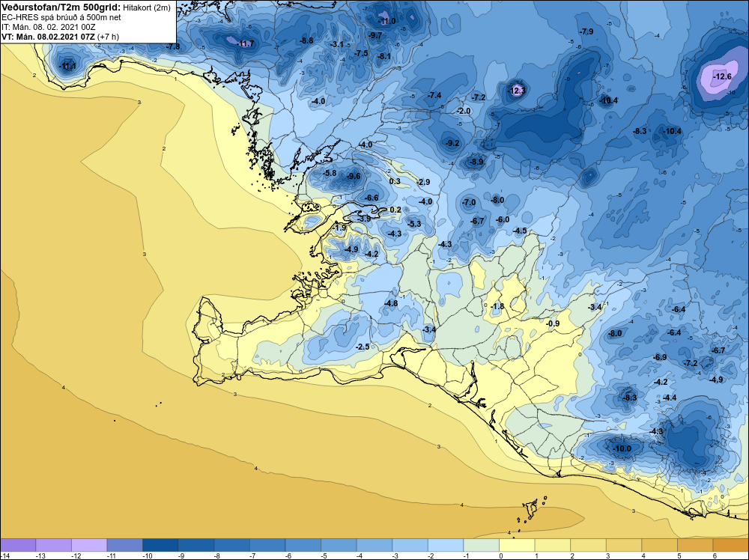
Task: Click the title 'Veðurstofan/T2m 500grid: Hitakort (2m)'
Action: [x=86, y=7]
